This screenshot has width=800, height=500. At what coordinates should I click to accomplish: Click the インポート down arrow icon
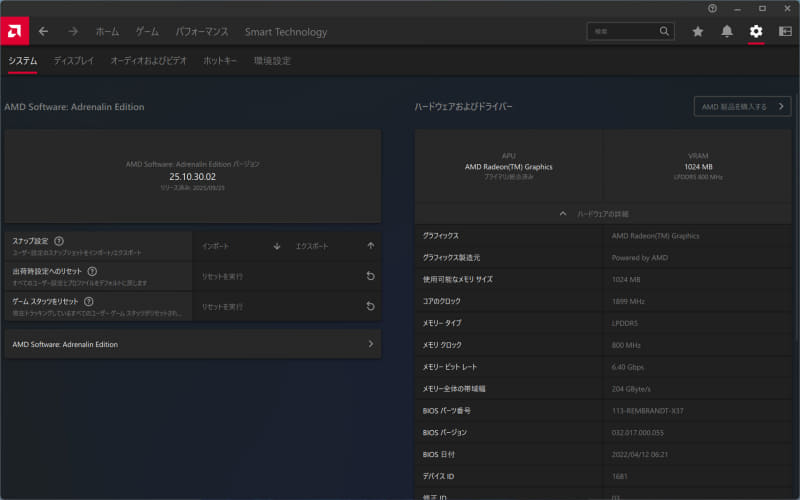(x=277, y=246)
